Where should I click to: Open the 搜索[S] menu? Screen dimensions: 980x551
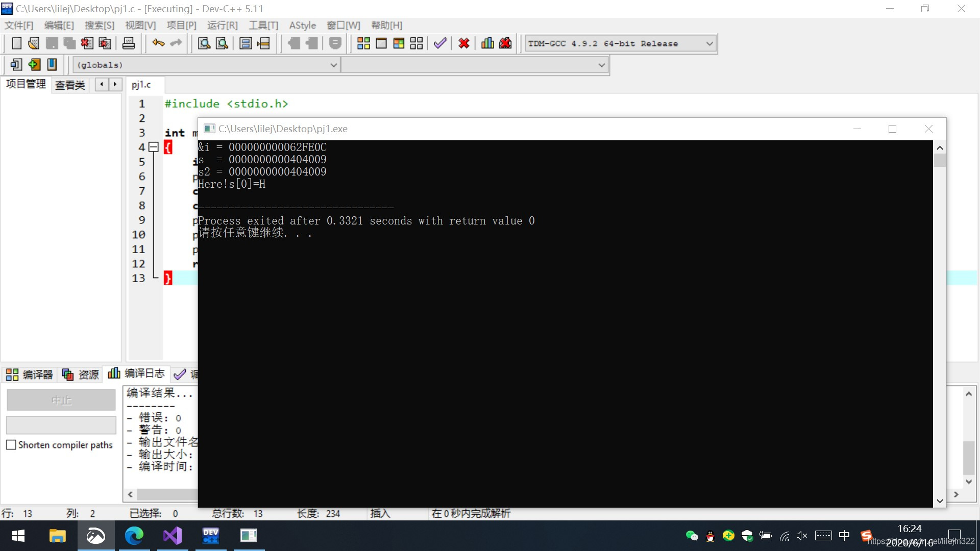point(100,26)
